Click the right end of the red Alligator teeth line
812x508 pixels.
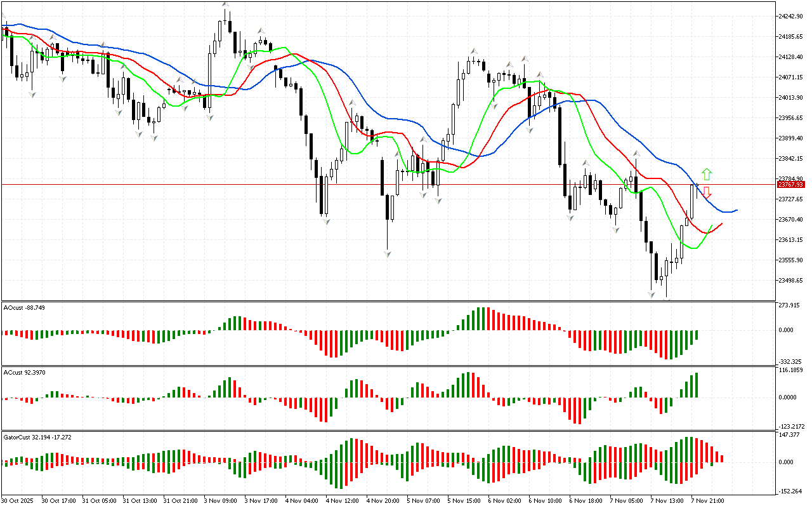pos(721,224)
